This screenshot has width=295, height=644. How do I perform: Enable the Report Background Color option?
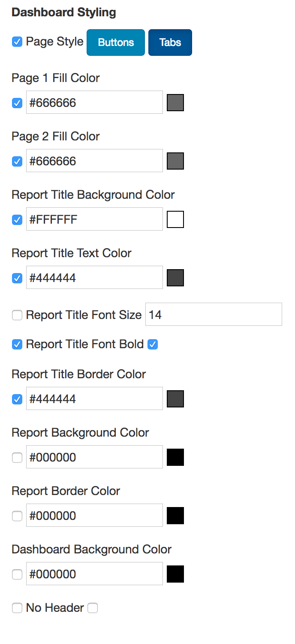17,457
